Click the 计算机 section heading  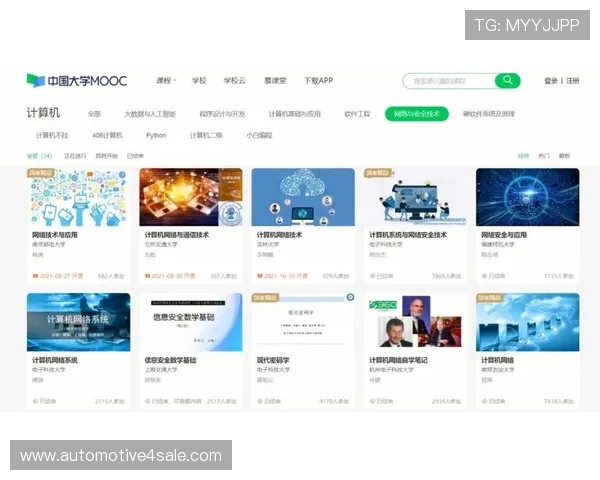[43, 113]
